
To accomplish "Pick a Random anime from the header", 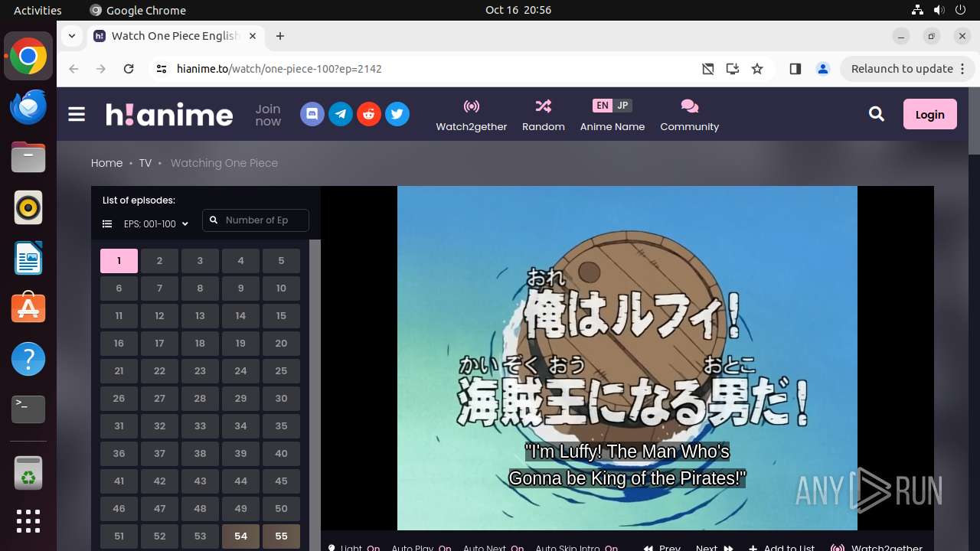I will (544, 116).
